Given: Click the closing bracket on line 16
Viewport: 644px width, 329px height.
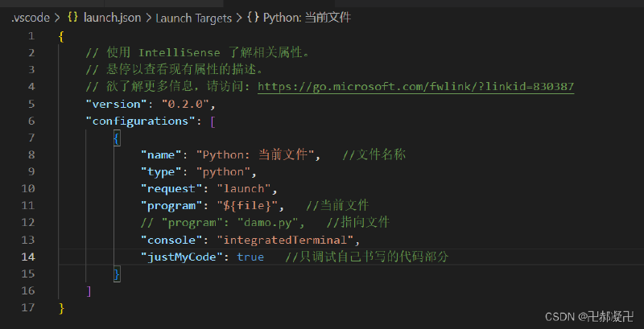Looking at the screenshot, I should click(x=89, y=291).
